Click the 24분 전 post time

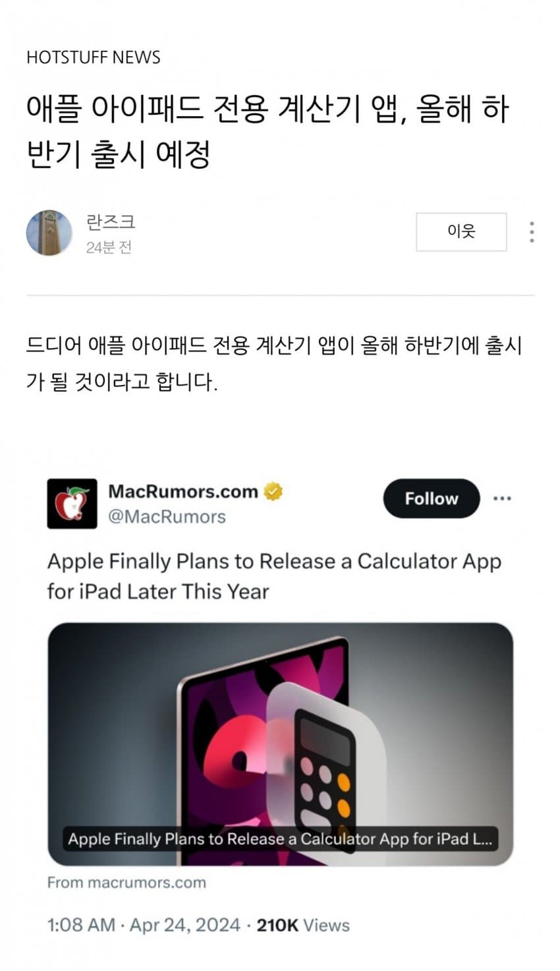coord(109,247)
